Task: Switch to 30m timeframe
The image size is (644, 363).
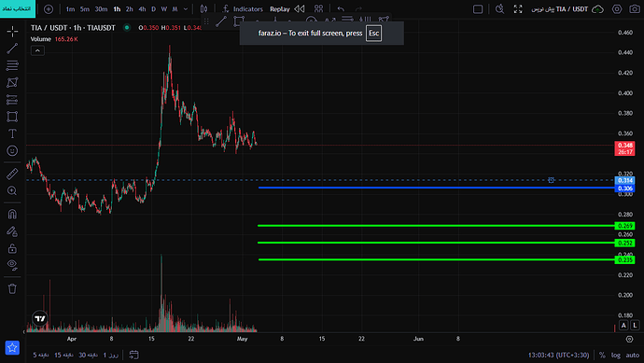Action: click(x=101, y=9)
